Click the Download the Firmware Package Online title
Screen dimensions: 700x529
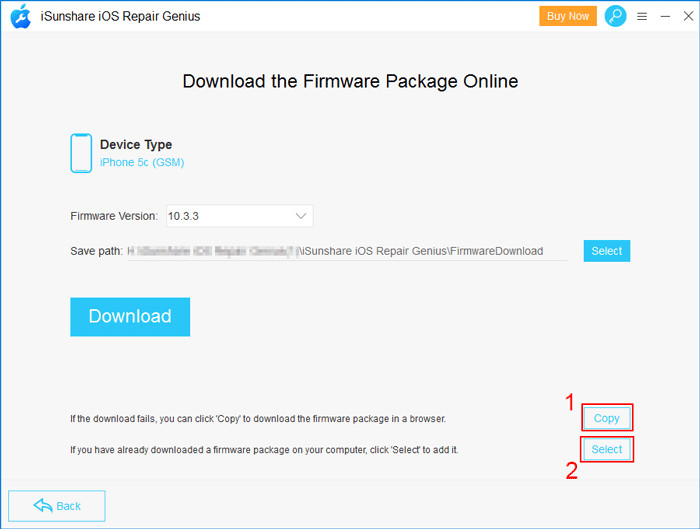tap(350, 81)
